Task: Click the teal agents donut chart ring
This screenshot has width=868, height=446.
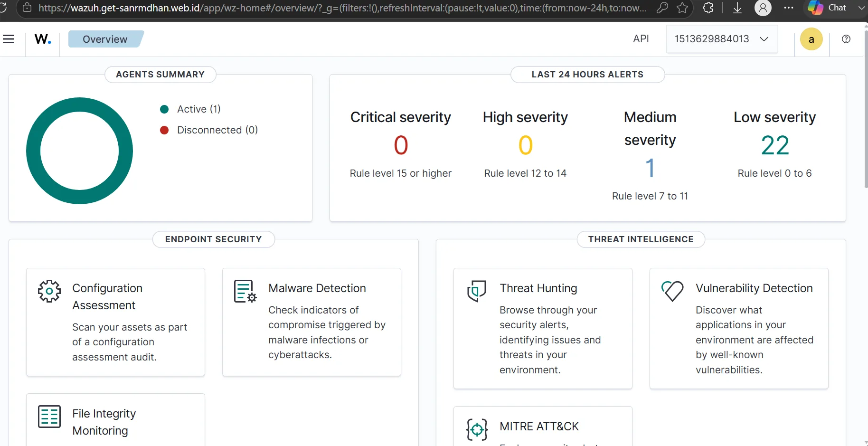Action: 33,151
